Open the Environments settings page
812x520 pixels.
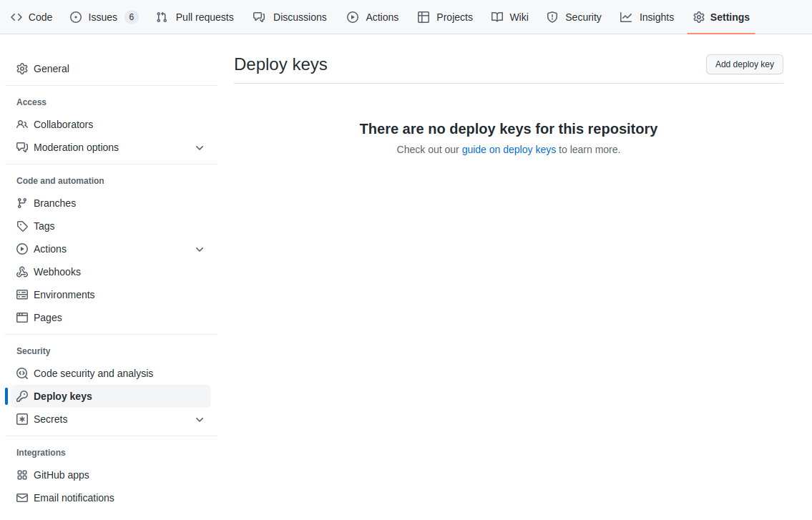[64, 295]
